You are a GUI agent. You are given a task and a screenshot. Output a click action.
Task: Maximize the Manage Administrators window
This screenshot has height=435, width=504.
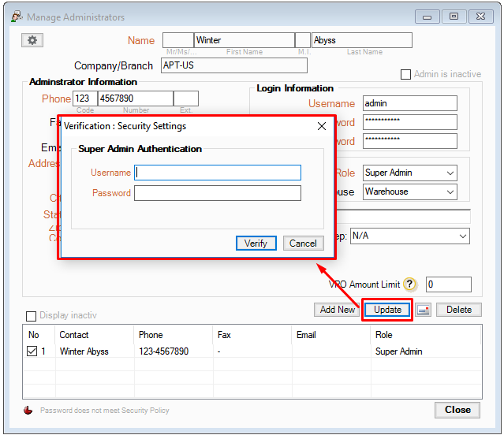click(x=454, y=17)
